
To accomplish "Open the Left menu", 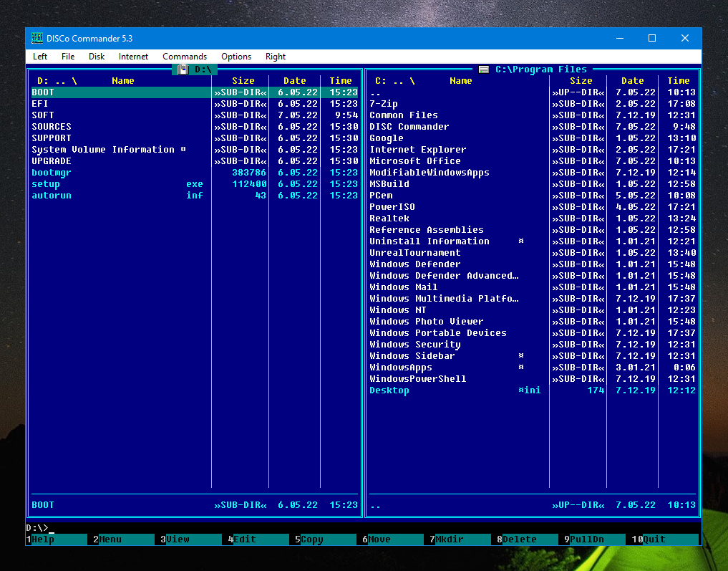I will coord(40,57).
